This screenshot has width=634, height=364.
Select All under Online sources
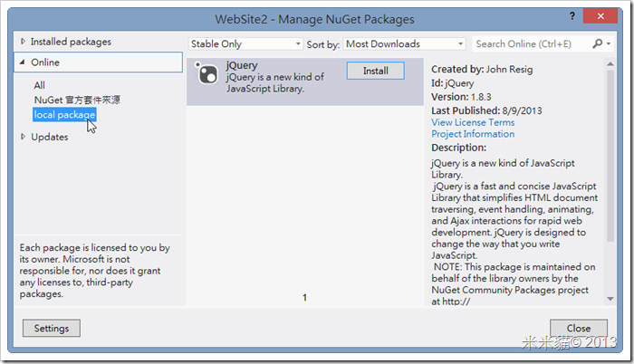click(39, 85)
